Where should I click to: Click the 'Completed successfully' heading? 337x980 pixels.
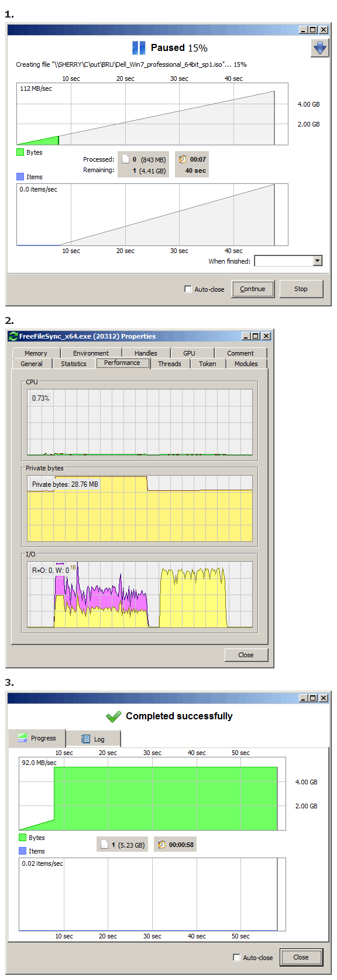(179, 716)
